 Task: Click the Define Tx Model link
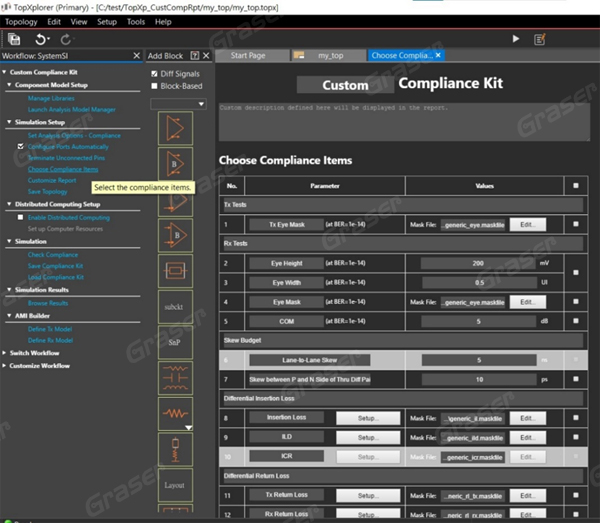[x=50, y=329]
